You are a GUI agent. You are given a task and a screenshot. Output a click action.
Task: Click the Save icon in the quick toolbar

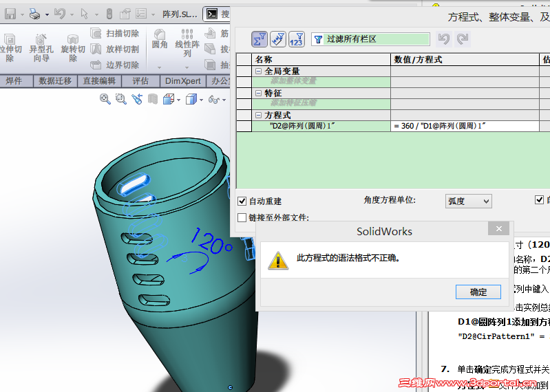tap(10, 14)
